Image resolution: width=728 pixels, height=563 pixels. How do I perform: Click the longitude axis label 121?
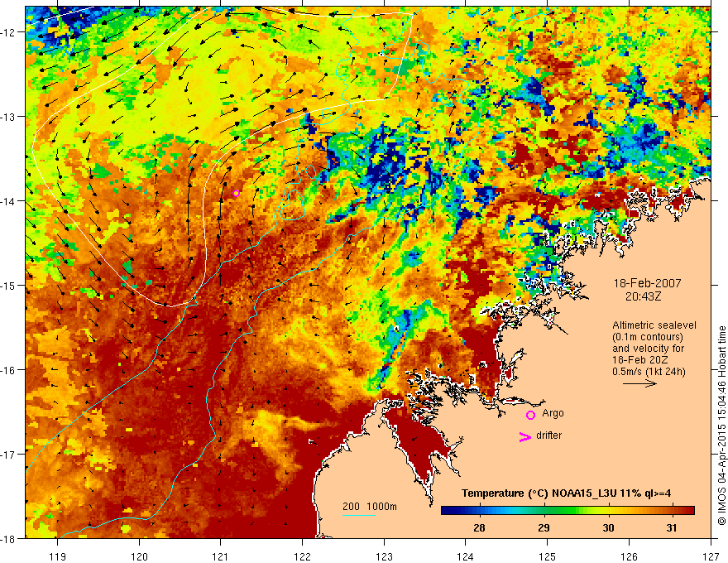pyautogui.click(x=221, y=556)
